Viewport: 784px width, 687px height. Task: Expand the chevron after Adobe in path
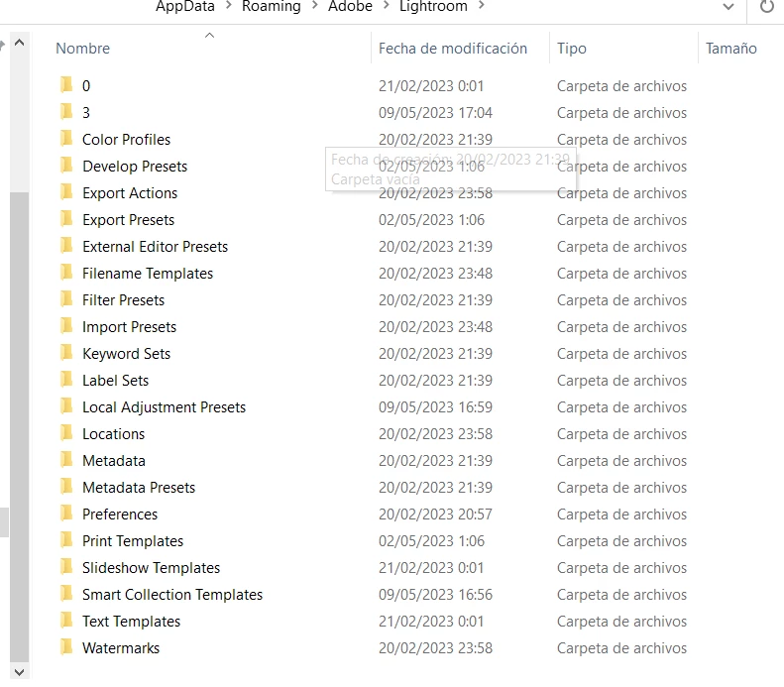[x=386, y=6]
